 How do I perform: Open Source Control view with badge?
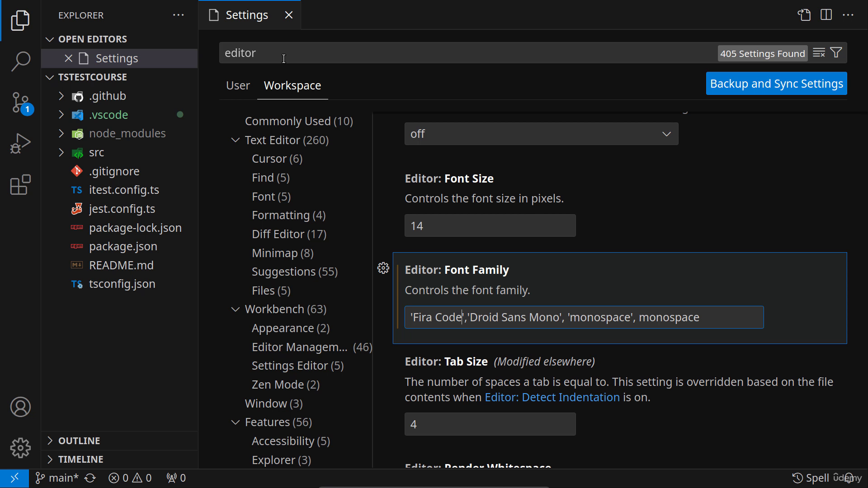[x=20, y=103]
